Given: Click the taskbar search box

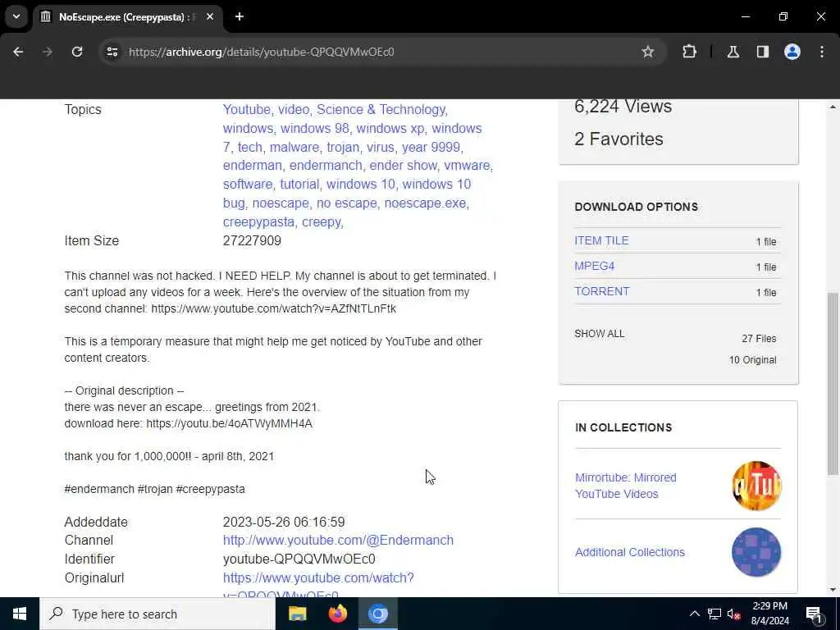Looking at the screenshot, I should [157, 614].
